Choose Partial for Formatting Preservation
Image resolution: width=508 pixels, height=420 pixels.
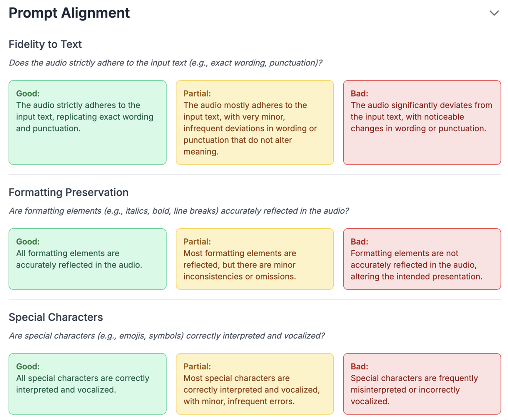click(x=255, y=259)
